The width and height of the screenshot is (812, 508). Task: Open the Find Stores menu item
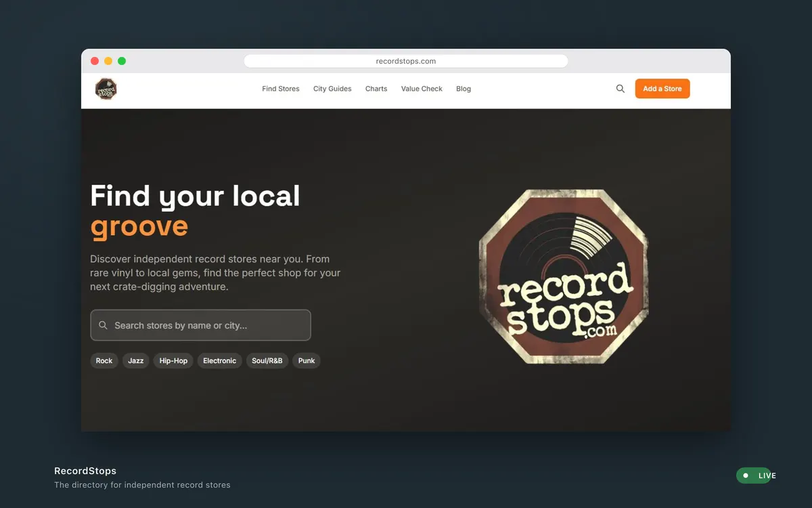[x=281, y=89]
